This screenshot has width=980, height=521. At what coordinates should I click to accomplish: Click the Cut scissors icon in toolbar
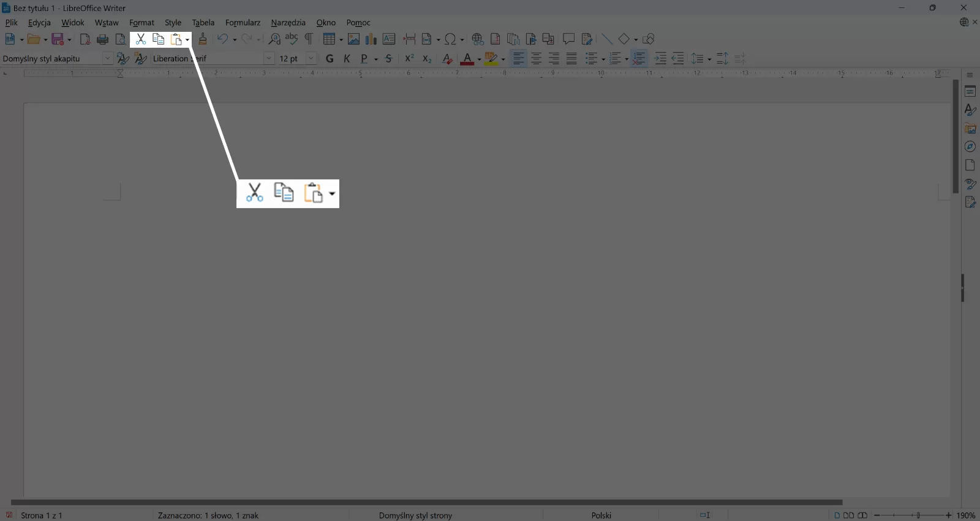click(140, 39)
